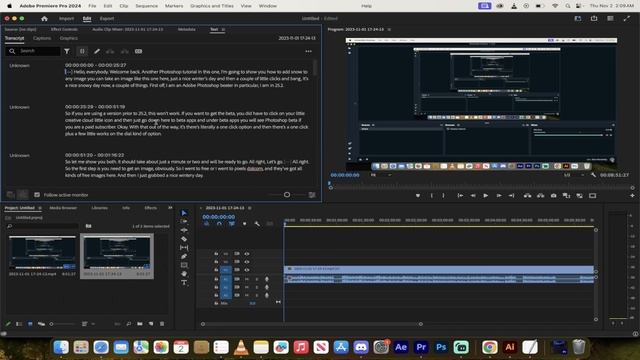Toggle Linked Selection in the timeline
Screen dimensions: 640x360
click(231, 224)
